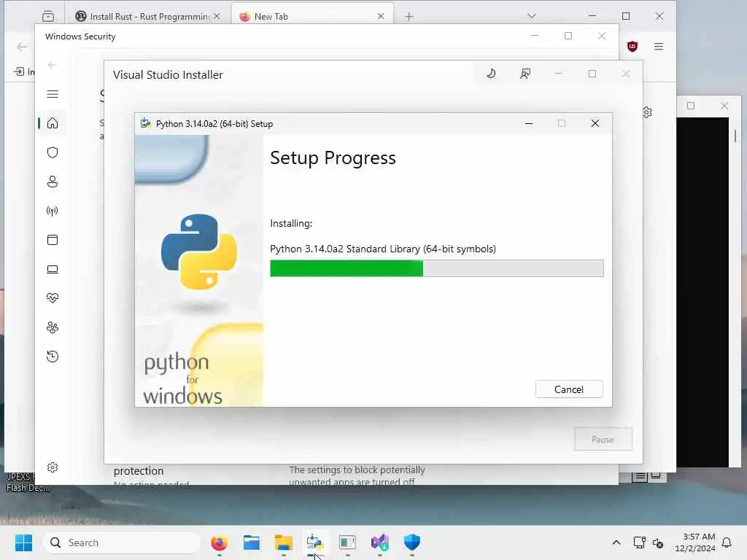Open Device performance & health icon
747x560 pixels.
tap(53, 298)
